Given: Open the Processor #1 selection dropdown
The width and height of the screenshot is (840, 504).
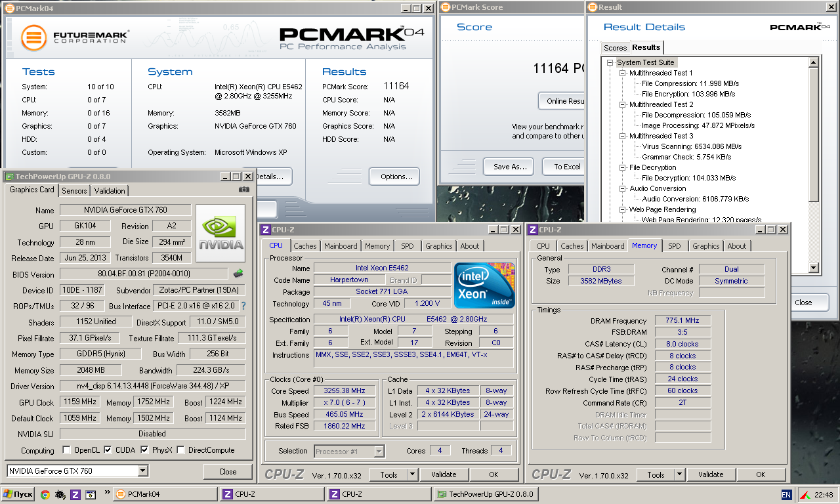Looking at the screenshot, I should (379, 451).
